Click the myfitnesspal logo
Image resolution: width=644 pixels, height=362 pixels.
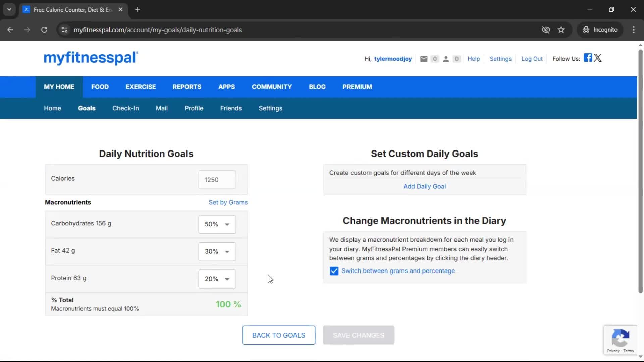pyautogui.click(x=91, y=58)
